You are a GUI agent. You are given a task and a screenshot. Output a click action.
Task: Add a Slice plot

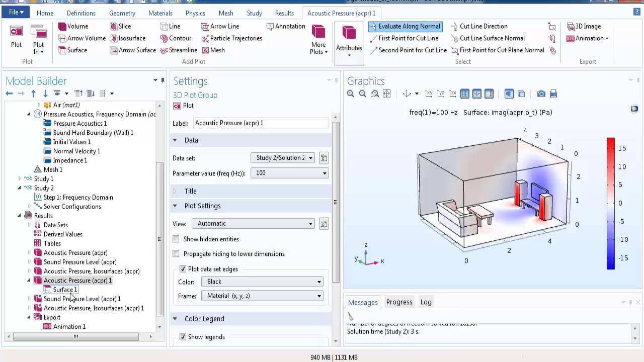pos(120,26)
